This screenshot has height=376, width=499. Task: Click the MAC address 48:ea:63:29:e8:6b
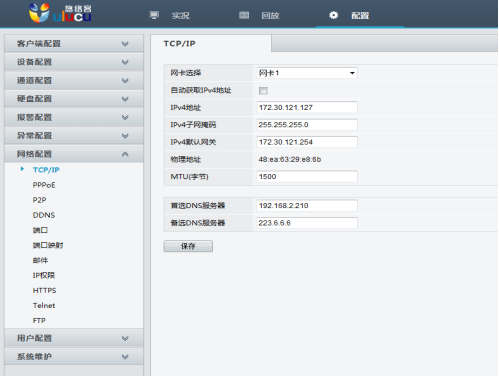[x=290, y=159]
